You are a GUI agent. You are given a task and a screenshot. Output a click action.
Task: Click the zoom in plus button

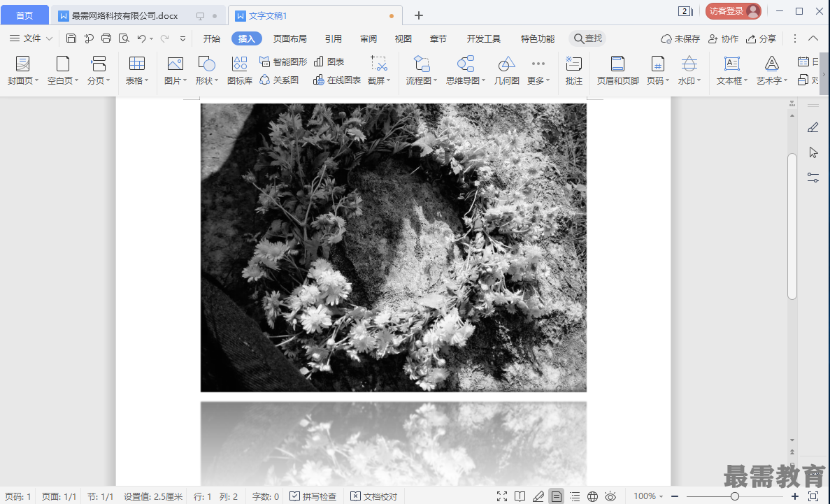tap(794, 496)
